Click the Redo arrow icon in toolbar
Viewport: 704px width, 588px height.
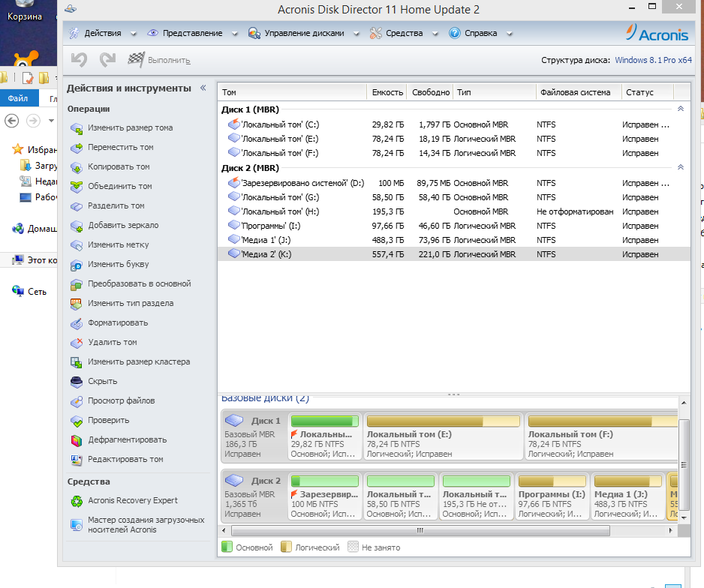tap(107, 60)
